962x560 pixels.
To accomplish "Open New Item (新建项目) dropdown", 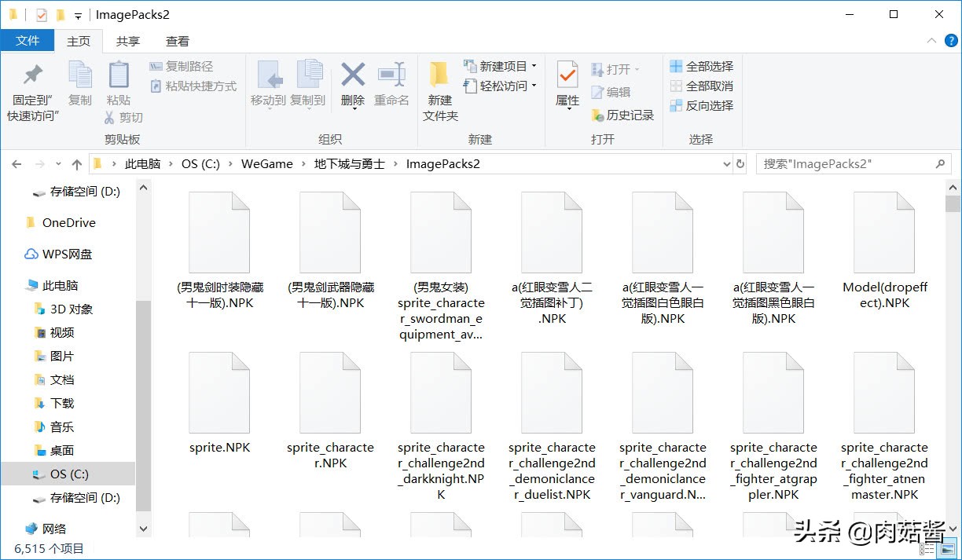I will pos(500,66).
